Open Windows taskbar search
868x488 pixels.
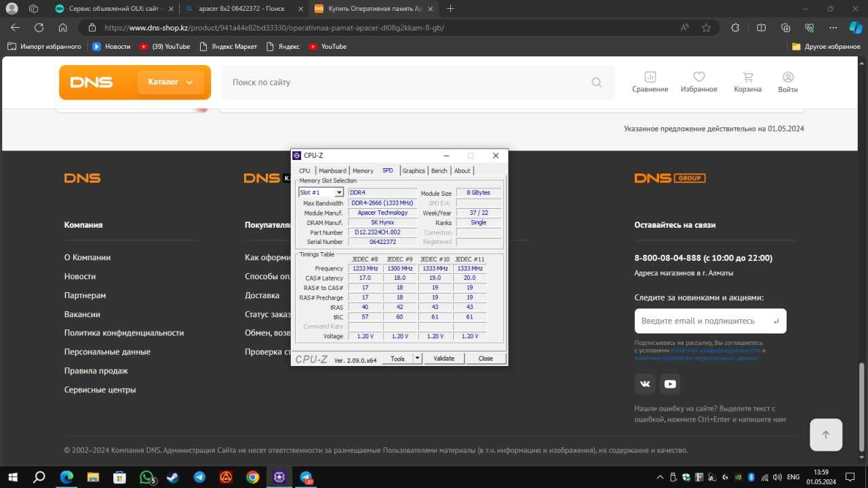pos(39,477)
